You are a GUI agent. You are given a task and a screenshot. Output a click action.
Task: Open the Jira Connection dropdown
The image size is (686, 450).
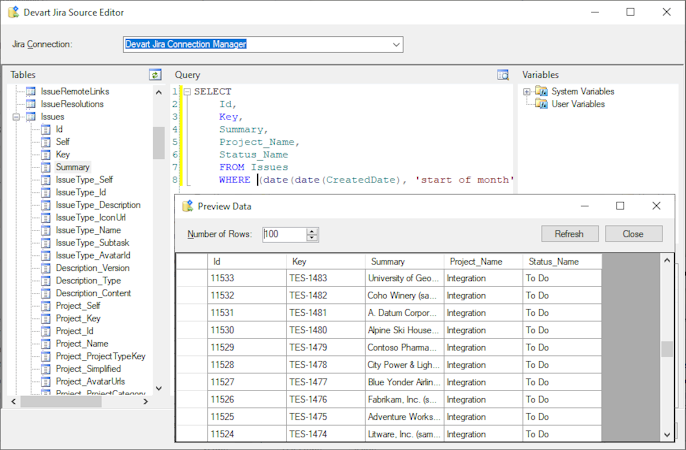coord(396,45)
